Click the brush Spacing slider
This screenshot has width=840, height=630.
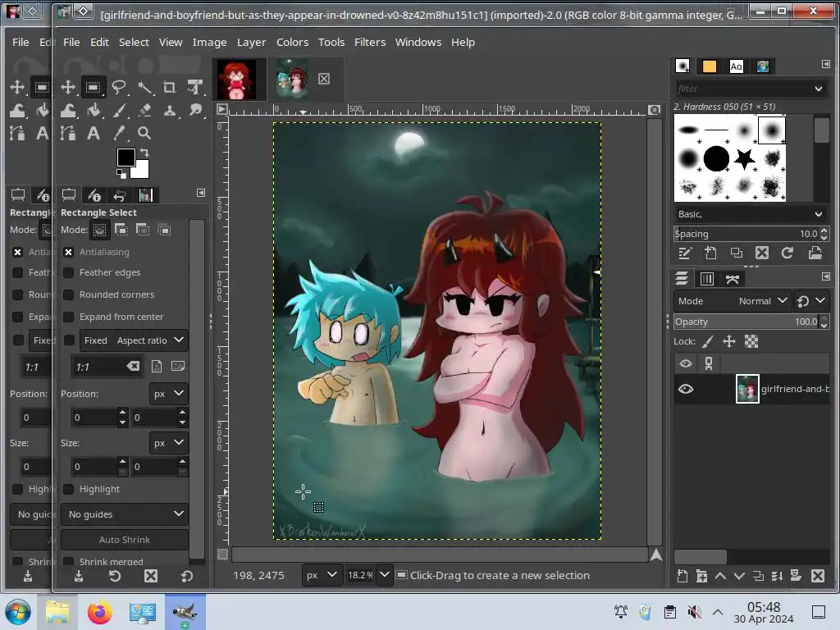click(x=746, y=234)
